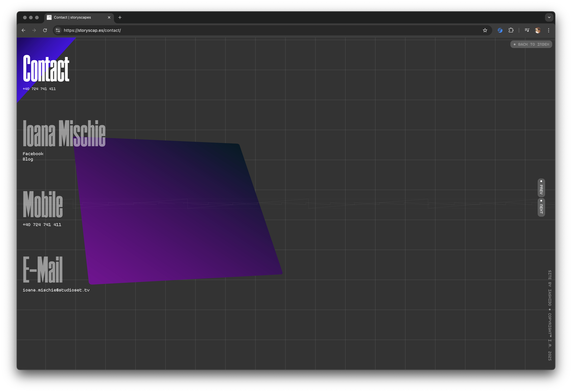Reload the storyscapes page

click(x=45, y=30)
